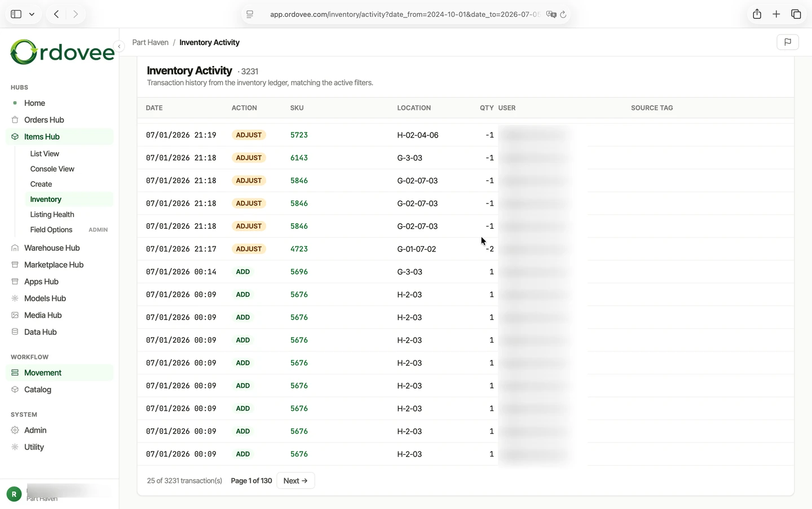Screen dimensions: 812x509
Task: Collapse the sidebar with chevron button
Action: click(119, 46)
